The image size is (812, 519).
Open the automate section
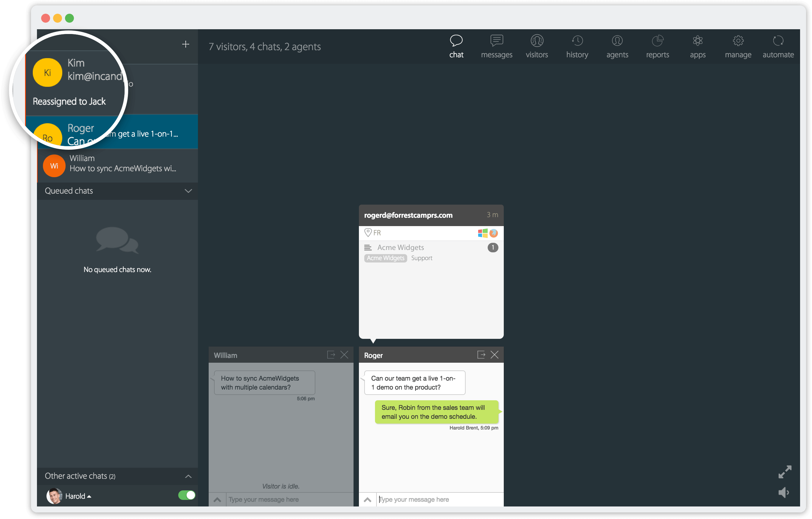[778, 47]
